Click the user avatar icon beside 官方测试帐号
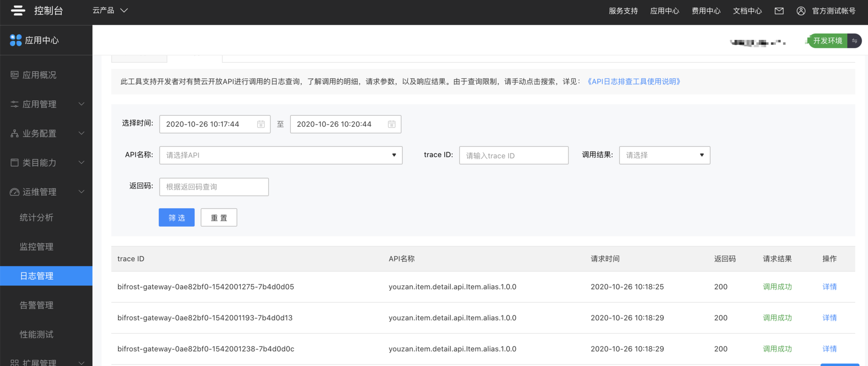This screenshot has width=868, height=366. click(801, 11)
